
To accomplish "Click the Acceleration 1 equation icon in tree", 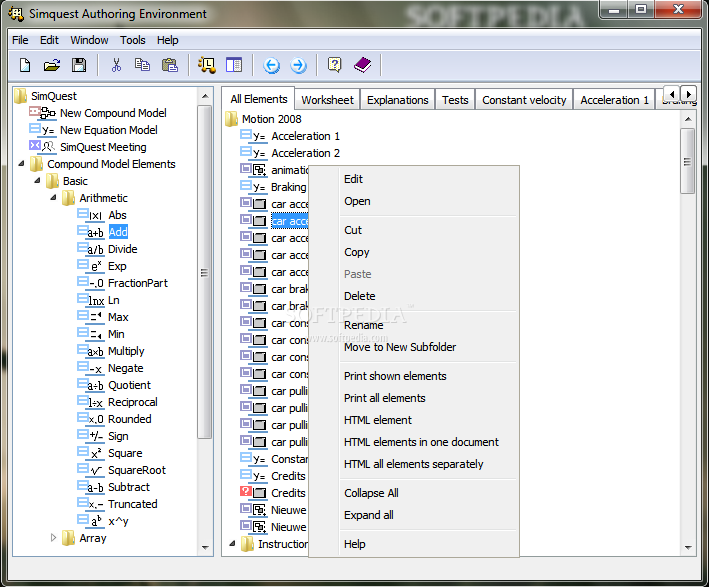I will point(253,136).
